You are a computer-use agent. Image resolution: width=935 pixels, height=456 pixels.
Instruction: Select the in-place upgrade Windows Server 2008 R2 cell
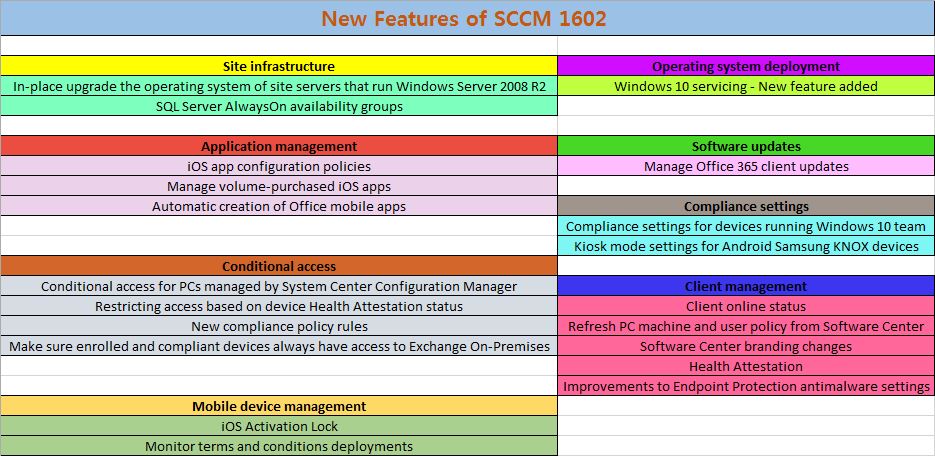click(279, 86)
